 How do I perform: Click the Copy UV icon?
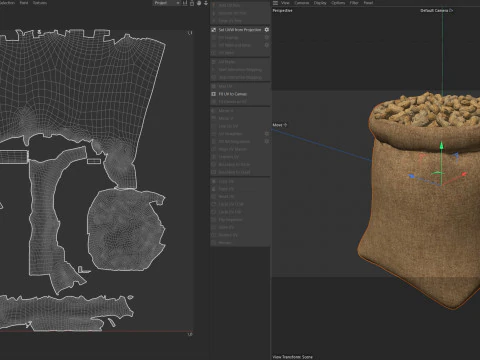pyautogui.click(x=214, y=181)
